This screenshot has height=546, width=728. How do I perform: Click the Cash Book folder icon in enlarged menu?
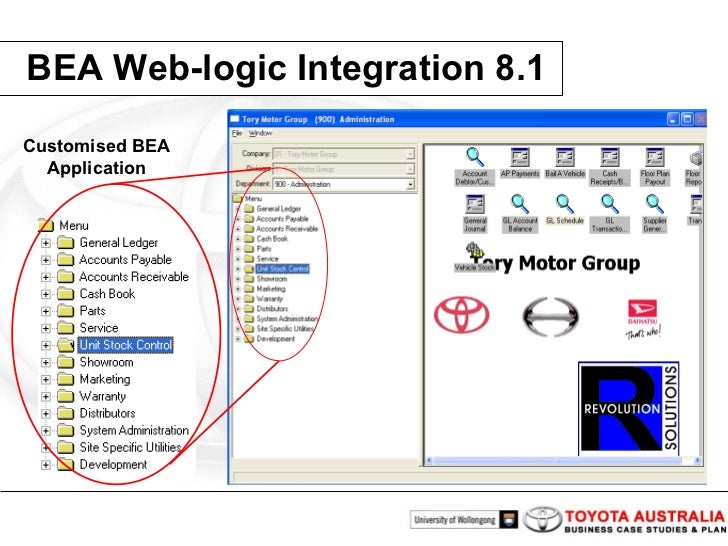(65, 294)
